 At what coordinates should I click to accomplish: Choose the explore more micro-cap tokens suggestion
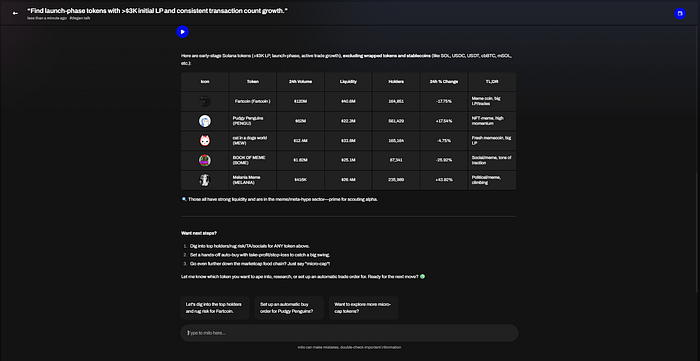(363, 308)
